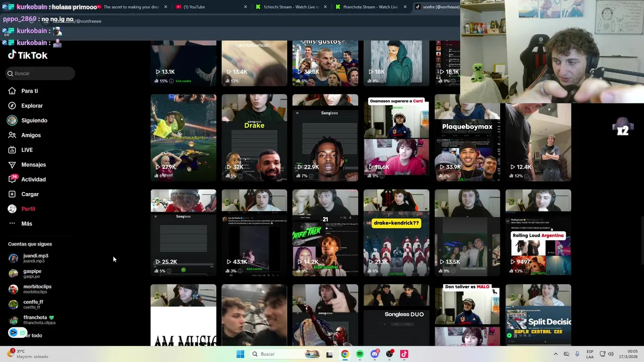This screenshot has width=644, height=362.
Task: Click the TikTok logo in sidebar
Action: click(x=28, y=55)
